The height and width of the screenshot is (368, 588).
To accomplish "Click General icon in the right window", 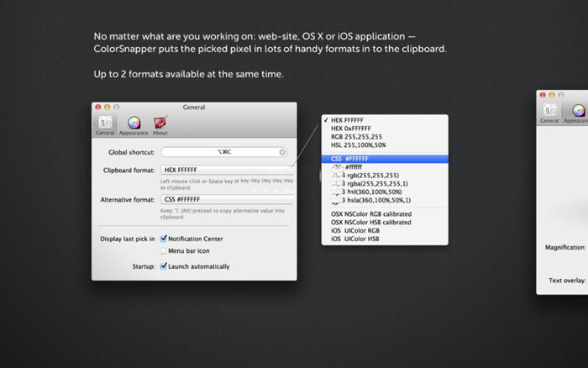I will (550, 113).
